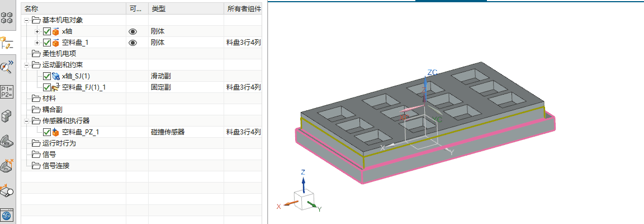
Task: Click the rigid body icon of 空料盘_1
Action: coord(56,43)
